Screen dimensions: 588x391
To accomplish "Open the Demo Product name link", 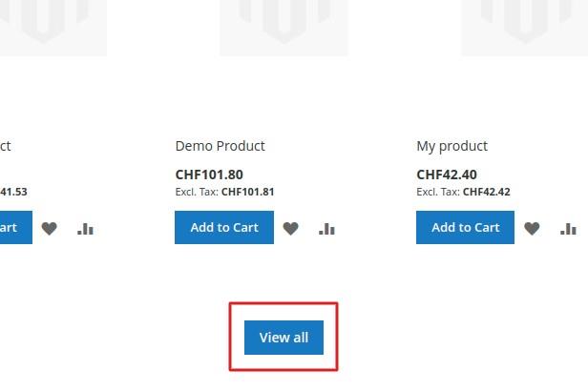I will [x=220, y=146].
